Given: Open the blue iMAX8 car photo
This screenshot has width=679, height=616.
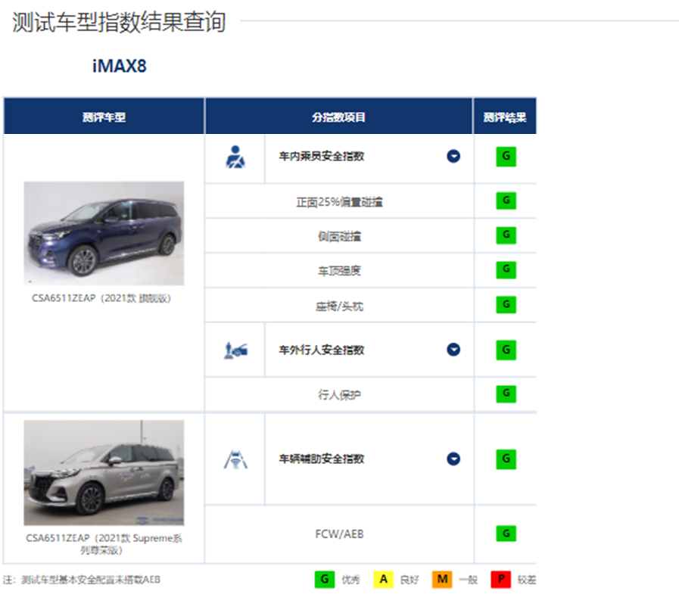Looking at the screenshot, I should (x=104, y=233).
